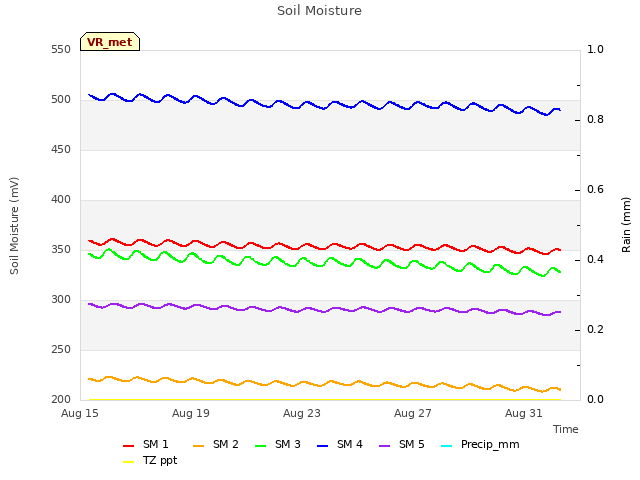This screenshot has width=640, height=480.
Task: Click the Aug 15 x-axis tick label
Action: tap(80, 413)
